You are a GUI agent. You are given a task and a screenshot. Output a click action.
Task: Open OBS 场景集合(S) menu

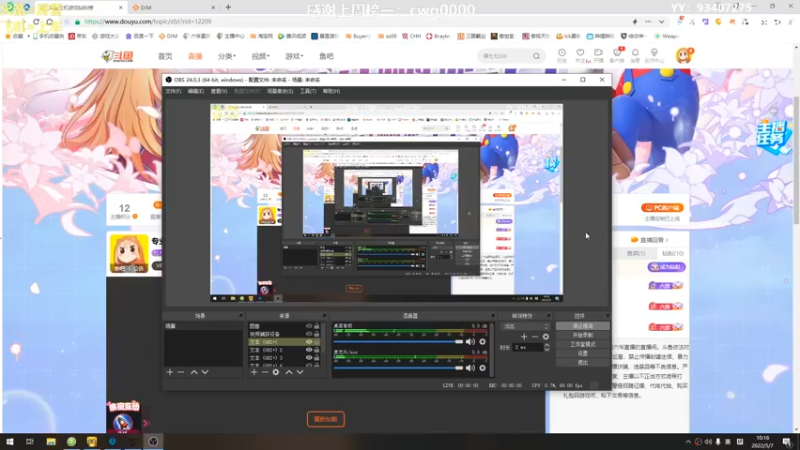click(x=280, y=91)
